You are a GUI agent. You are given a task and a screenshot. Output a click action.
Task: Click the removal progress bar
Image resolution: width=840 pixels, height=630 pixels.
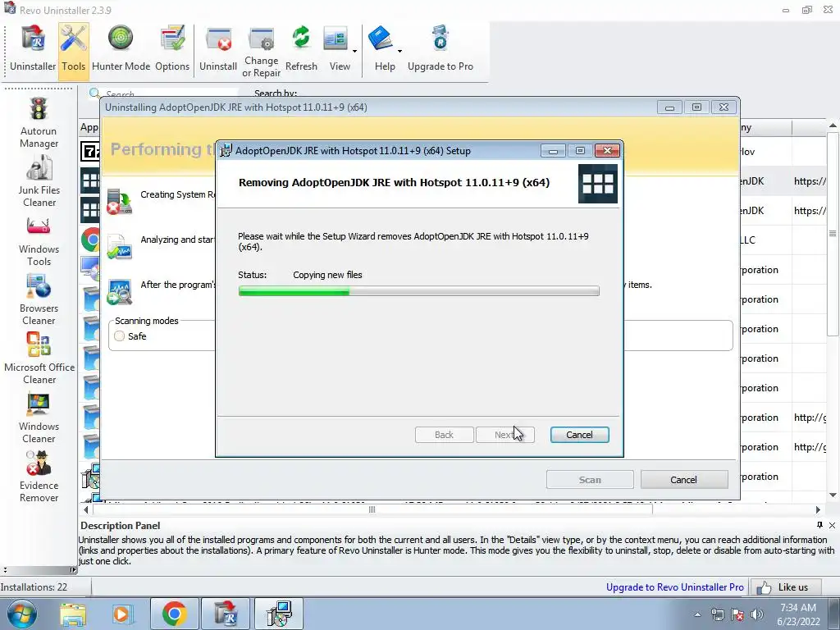tap(419, 291)
